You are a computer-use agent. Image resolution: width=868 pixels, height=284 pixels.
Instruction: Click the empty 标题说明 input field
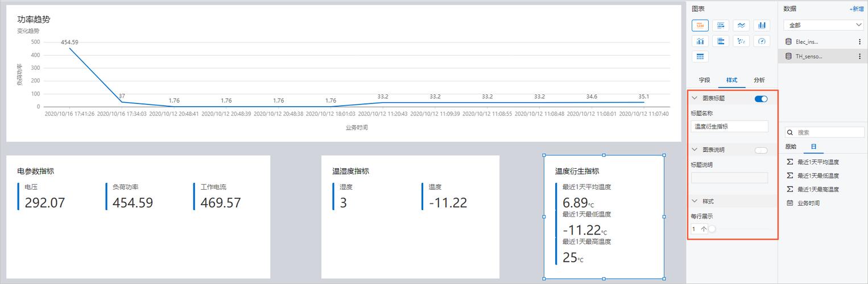[x=729, y=178]
